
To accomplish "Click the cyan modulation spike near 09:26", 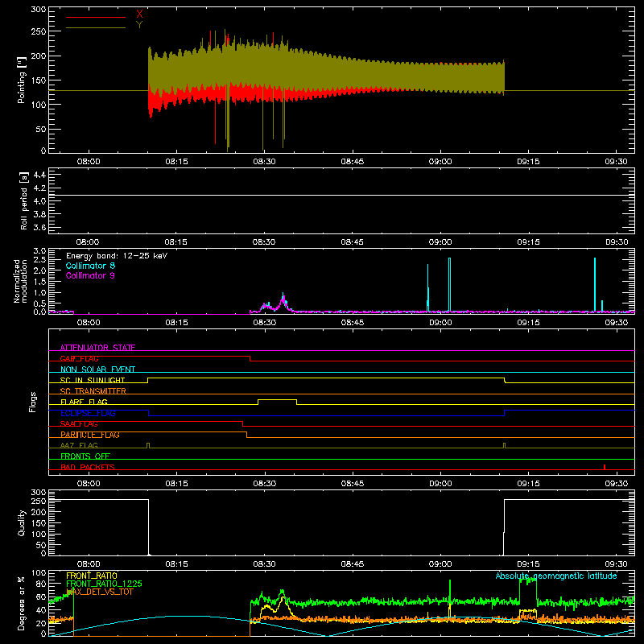I will click(595, 284).
